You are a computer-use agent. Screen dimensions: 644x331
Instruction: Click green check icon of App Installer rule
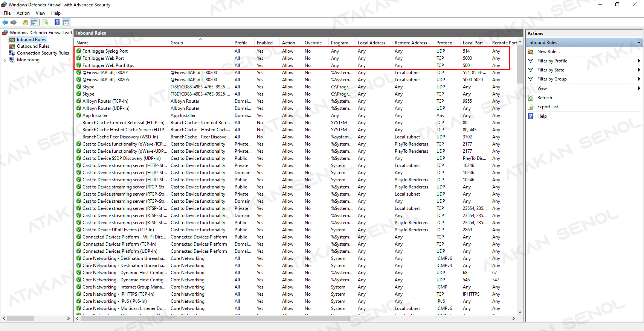[x=79, y=115]
